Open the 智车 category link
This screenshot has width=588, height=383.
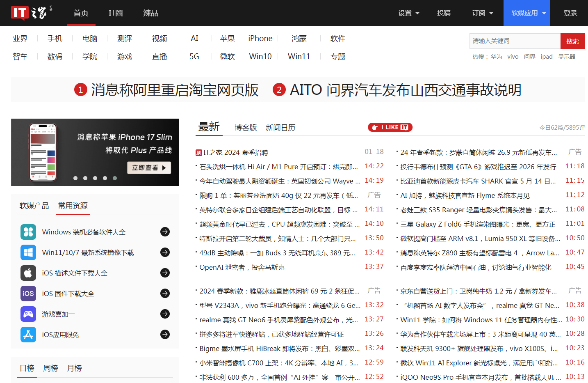pos(20,57)
